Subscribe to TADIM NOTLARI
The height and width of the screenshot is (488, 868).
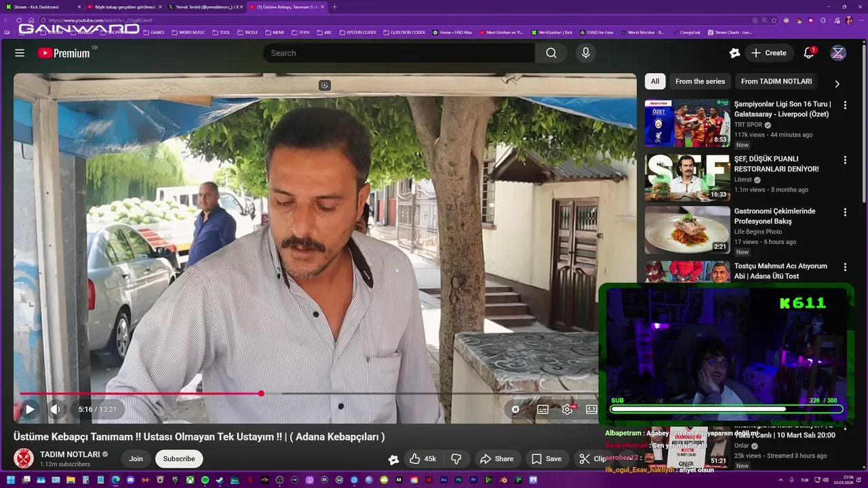tap(179, 459)
